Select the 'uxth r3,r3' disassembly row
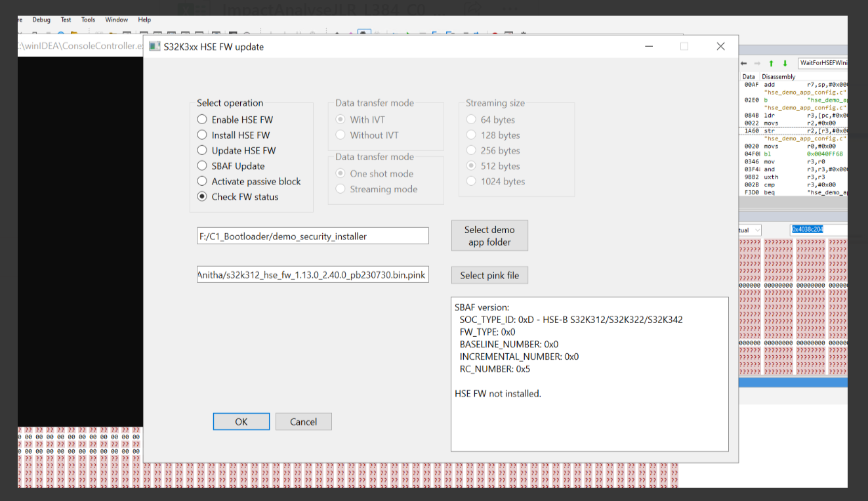The width and height of the screenshot is (868, 501). 793,177
